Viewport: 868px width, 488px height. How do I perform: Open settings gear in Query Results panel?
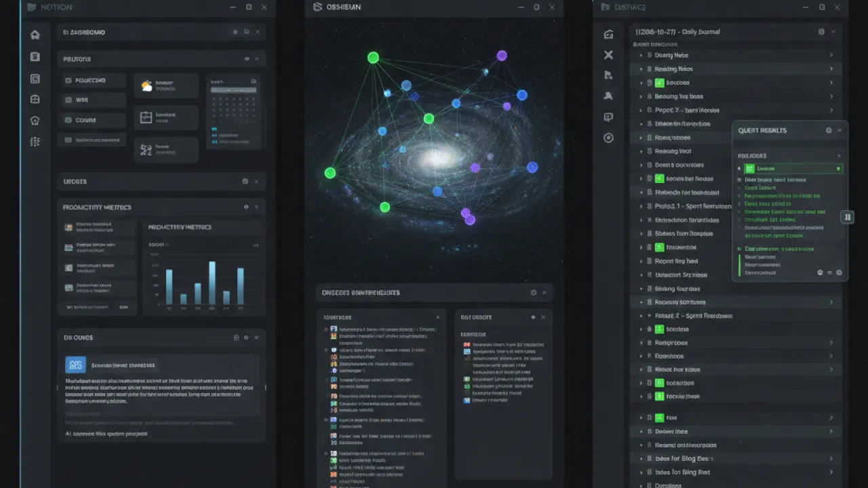click(x=828, y=130)
